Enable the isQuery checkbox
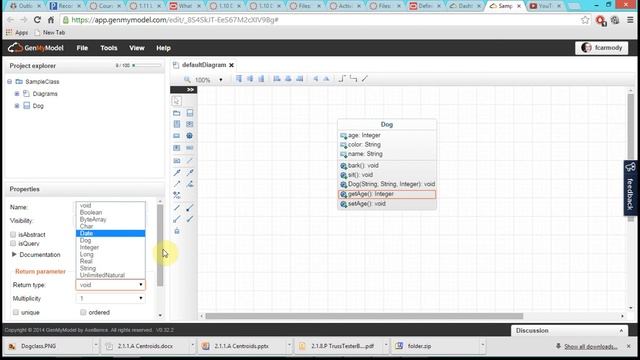 pos(13,243)
